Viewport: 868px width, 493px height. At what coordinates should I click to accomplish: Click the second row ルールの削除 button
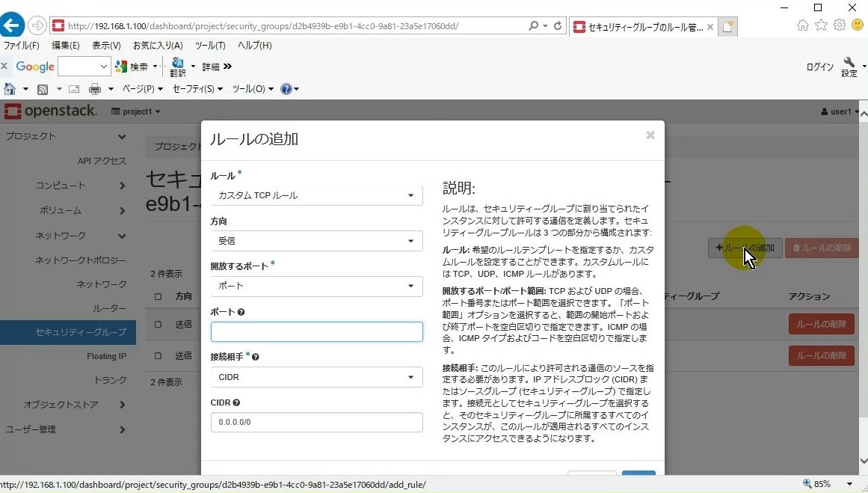click(822, 355)
